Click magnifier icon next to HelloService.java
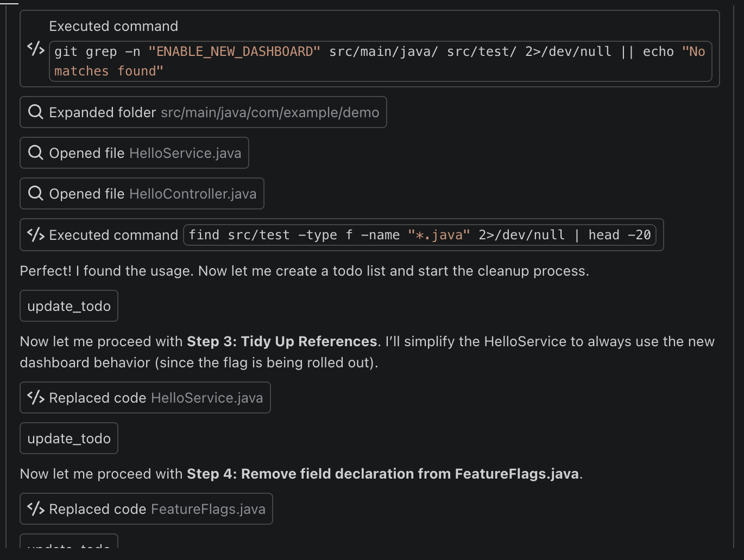Viewport: 744px width, 560px height. point(36,153)
